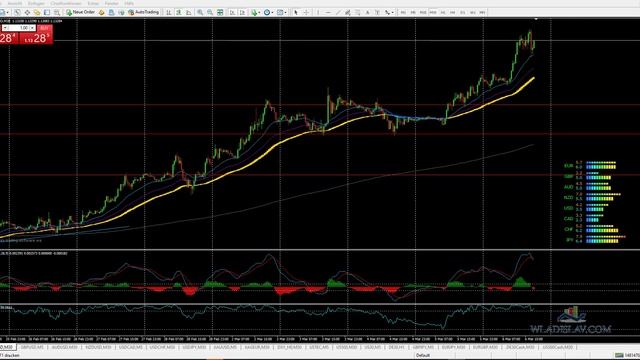Screen dimensions: 640x360
Task: Toggle chart shift from right border
Action: click(x=242, y=12)
